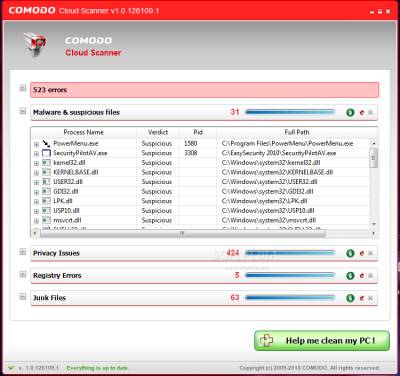Click the red e icon in Malware row
400x376 pixels.
point(361,113)
